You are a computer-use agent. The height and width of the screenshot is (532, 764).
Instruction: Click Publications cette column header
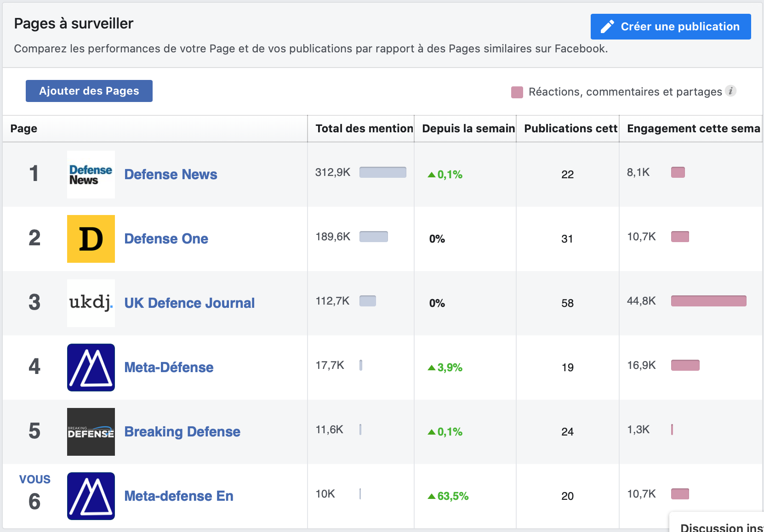[x=568, y=129]
